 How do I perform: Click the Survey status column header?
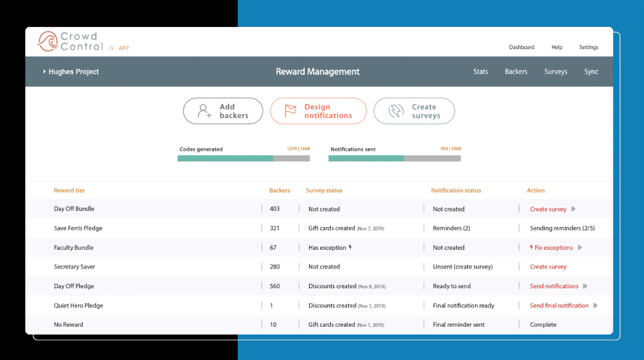[x=324, y=191]
